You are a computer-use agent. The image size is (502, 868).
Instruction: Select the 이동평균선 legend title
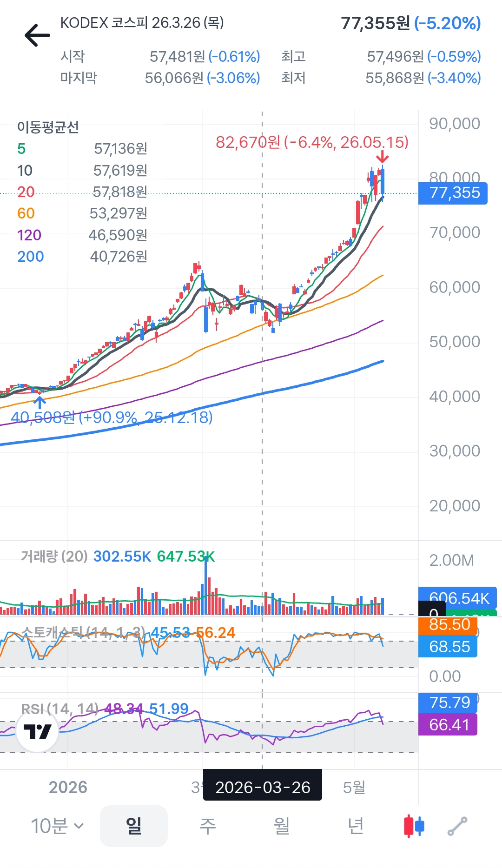(48, 127)
